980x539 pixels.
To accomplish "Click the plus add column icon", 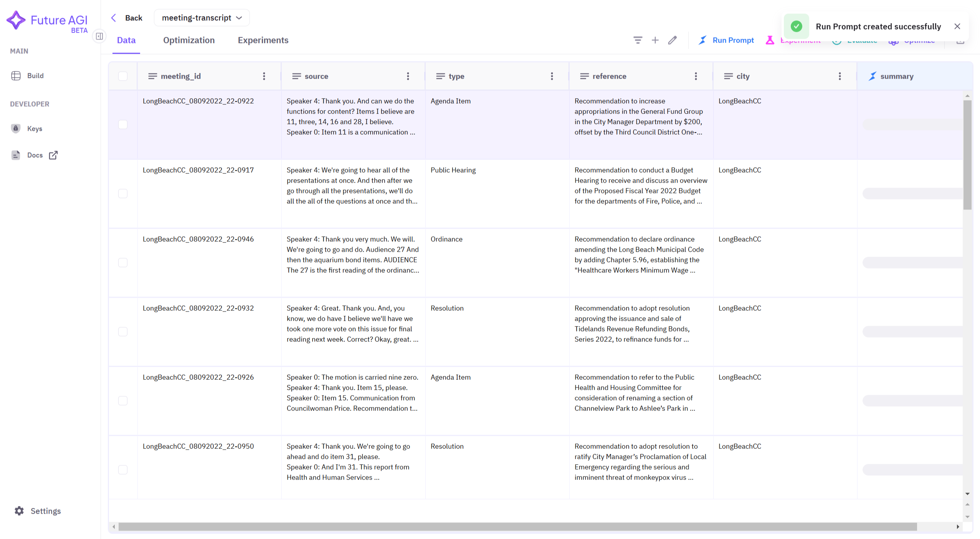I will (655, 40).
